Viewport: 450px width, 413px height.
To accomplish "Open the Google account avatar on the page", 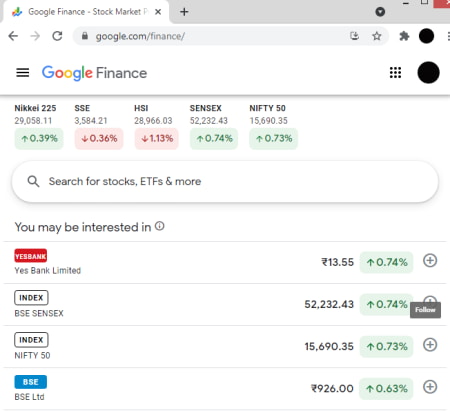I will point(428,72).
